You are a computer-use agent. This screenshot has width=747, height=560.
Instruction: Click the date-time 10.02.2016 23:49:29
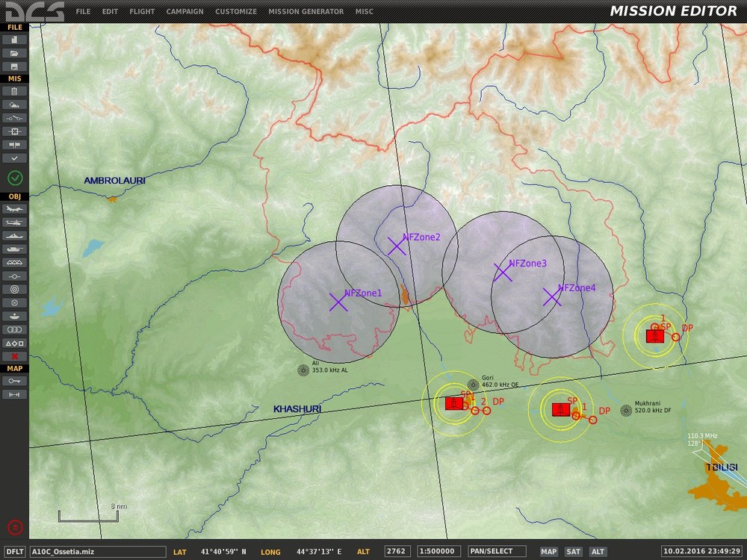701,552
